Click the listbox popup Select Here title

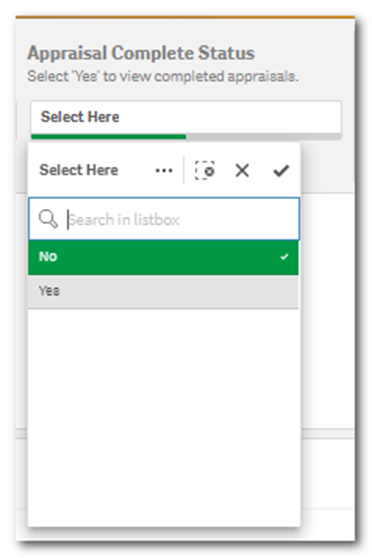pyautogui.click(x=79, y=170)
